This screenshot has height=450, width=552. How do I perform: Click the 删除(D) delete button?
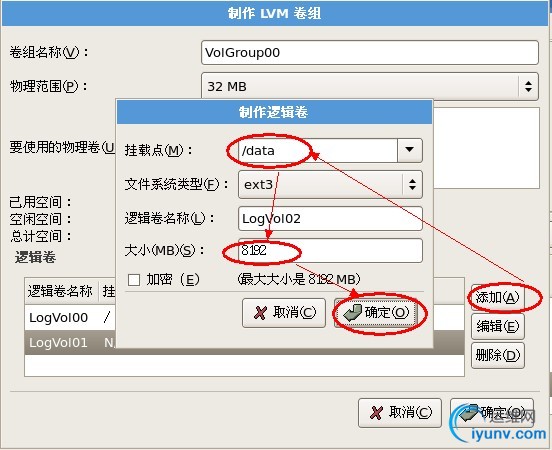pos(497,355)
